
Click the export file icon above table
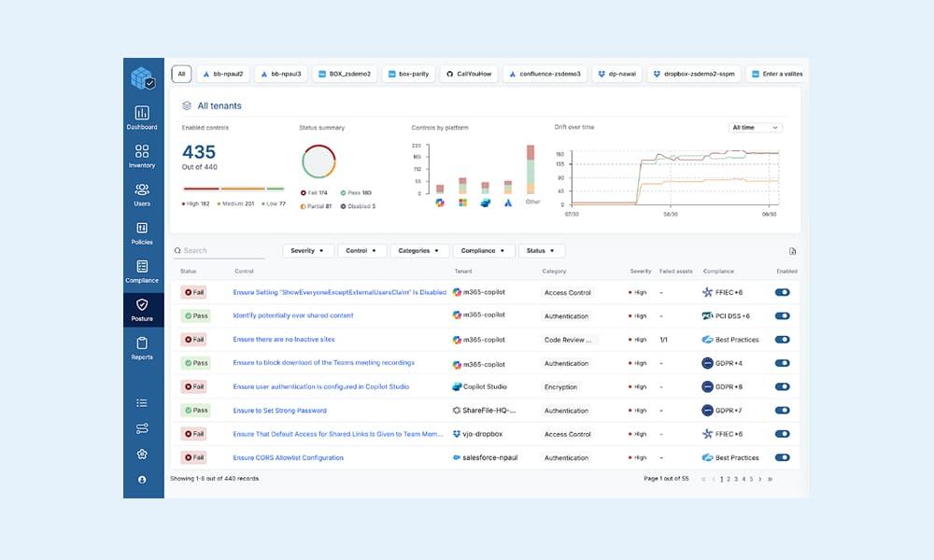[792, 251]
